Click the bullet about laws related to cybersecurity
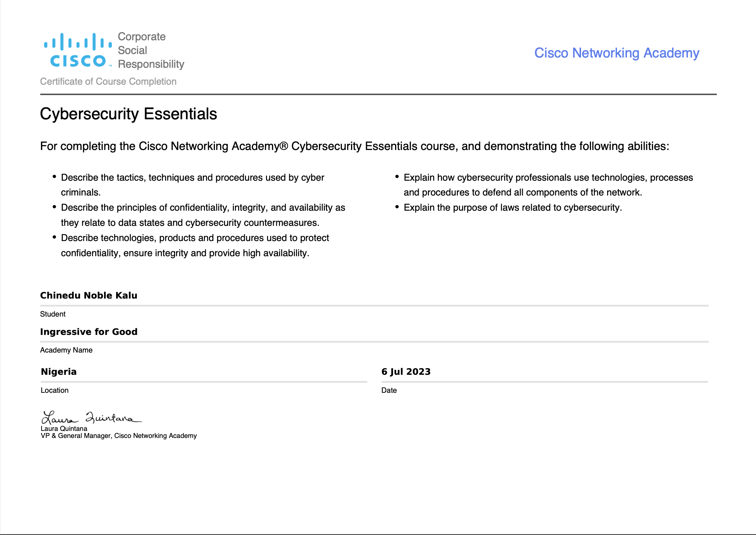The image size is (756, 535). click(513, 208)
